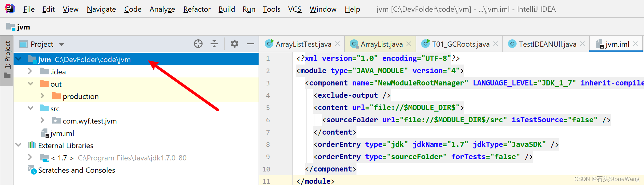Screen dimensions: 644x185
Task: Close the TestIDEANUll.java tab
Action: pos(582,44)
